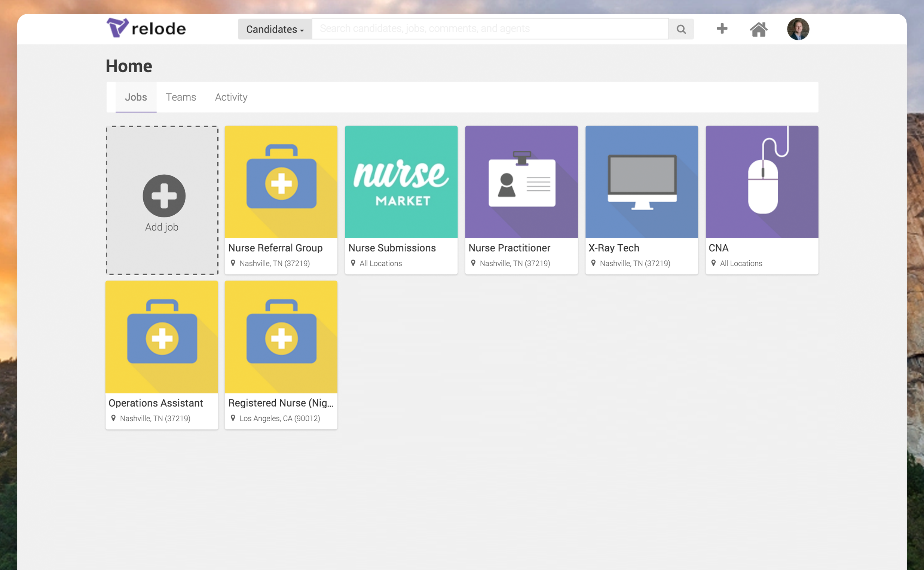Click the Nurse Submissions job title
Viewport: 924px width, 570px height.
click(x=392, y=248)
